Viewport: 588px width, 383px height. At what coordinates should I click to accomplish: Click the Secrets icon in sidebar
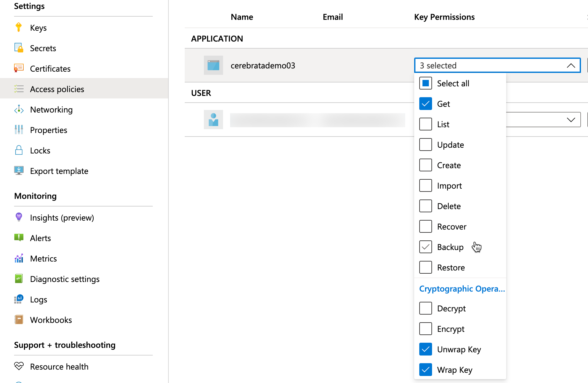[19, 48]
